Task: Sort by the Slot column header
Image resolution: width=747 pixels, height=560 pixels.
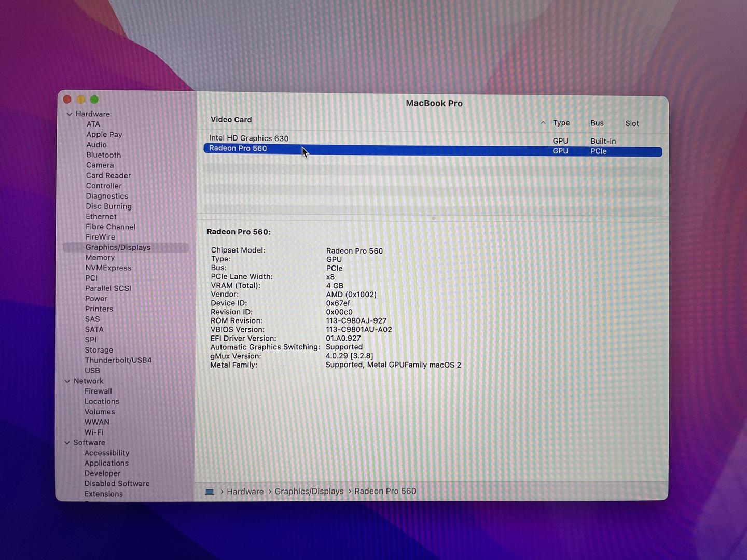Action: (632, 123)
